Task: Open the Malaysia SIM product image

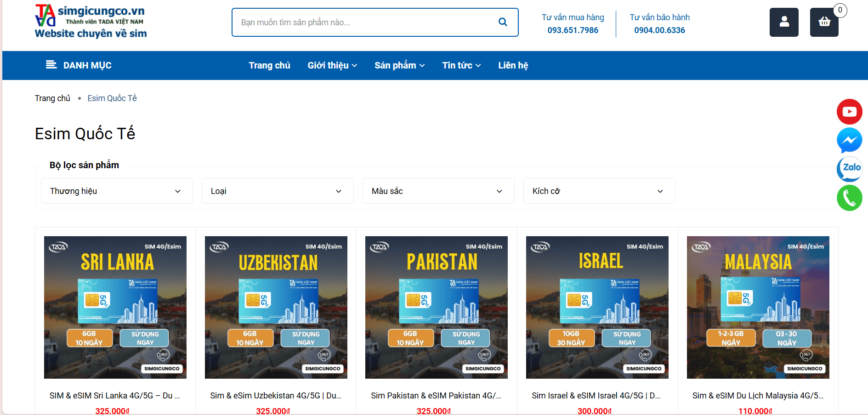Action: tap(758, 307)
